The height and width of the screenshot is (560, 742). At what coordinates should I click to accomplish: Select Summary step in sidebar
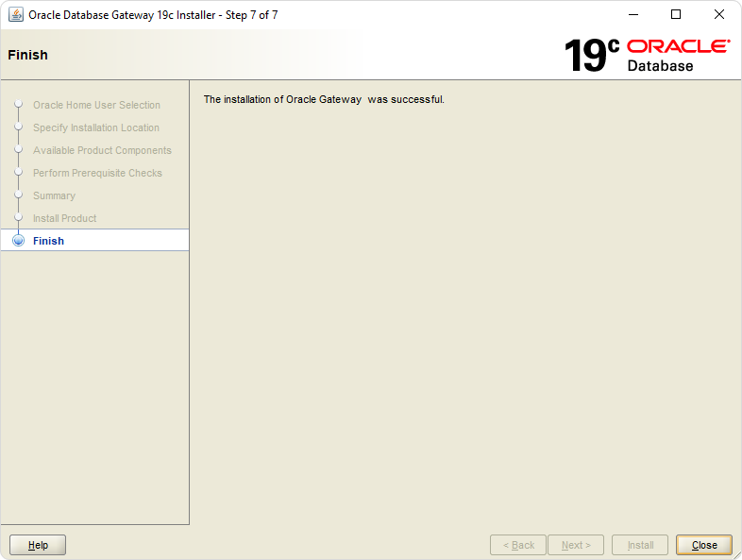[x=54, y=195]
